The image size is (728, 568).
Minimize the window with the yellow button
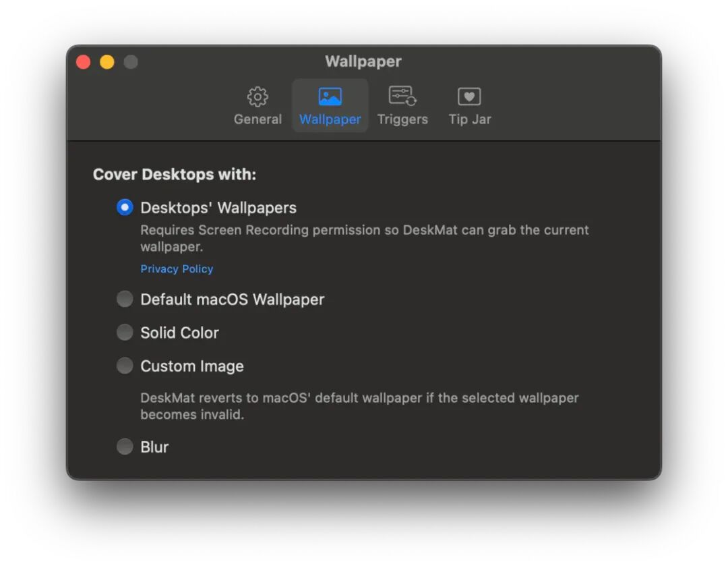107,62
